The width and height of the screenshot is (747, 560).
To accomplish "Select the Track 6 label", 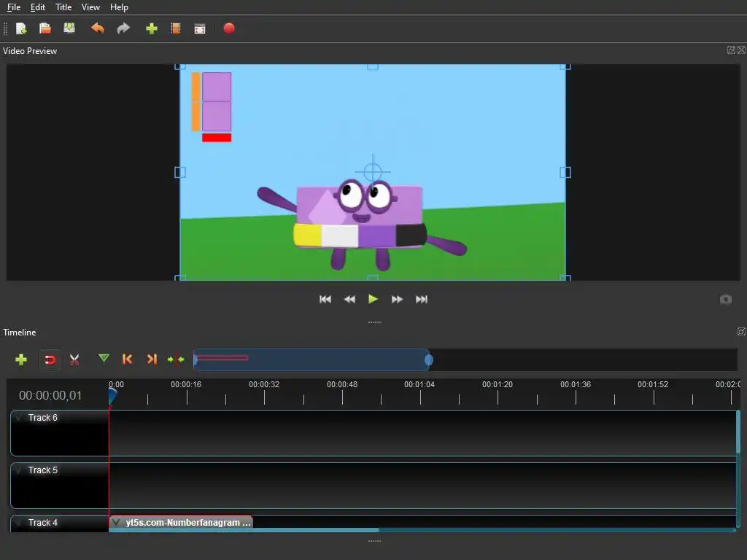I will (43, 418).
